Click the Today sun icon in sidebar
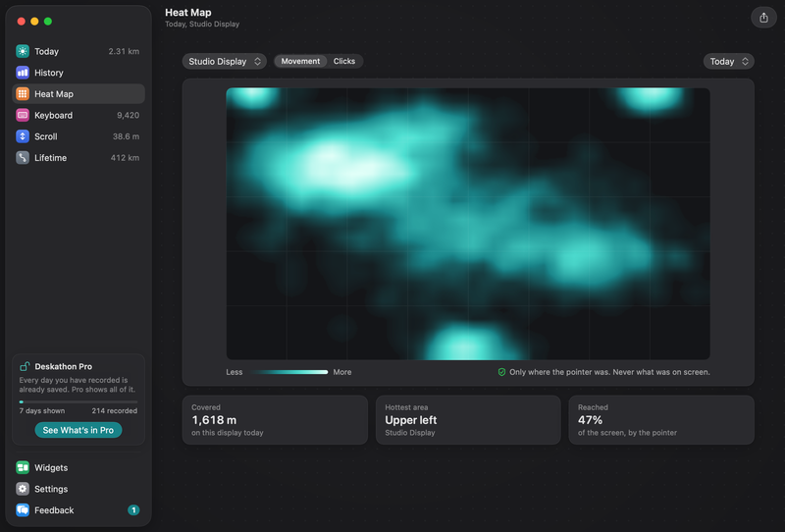 coord(23,51)
